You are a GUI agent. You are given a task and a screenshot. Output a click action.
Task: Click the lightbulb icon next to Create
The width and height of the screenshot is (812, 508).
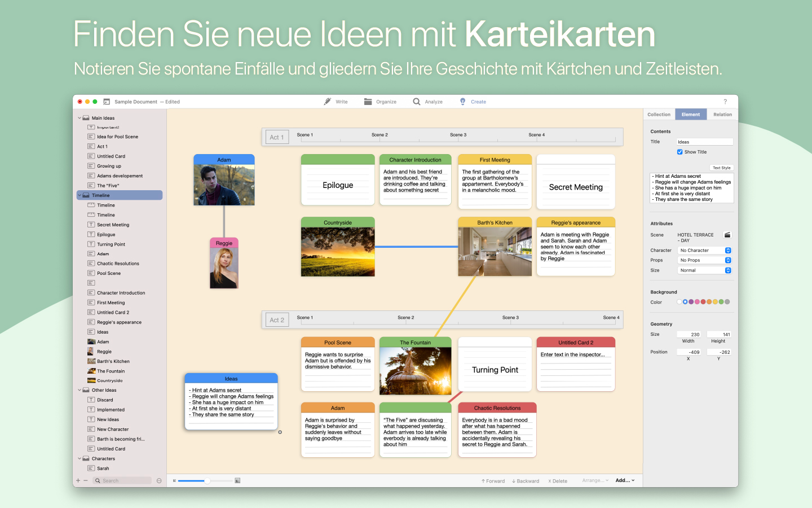(463, 102)
